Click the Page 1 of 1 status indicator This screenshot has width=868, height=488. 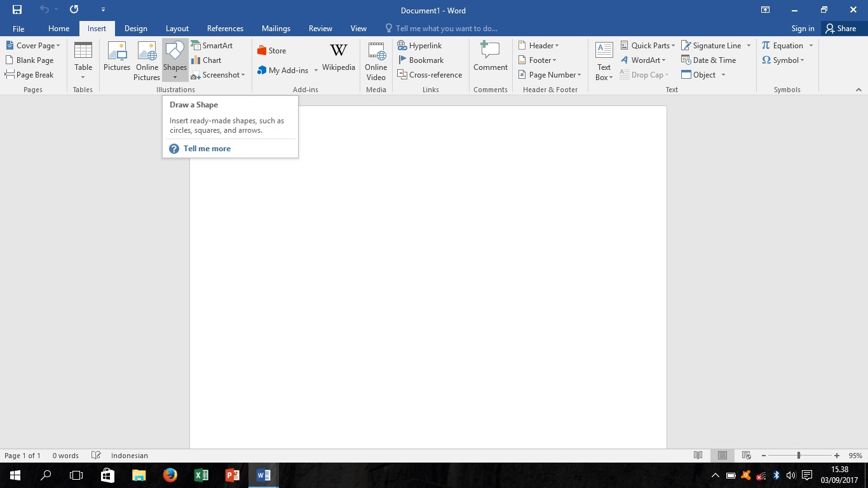22,456
